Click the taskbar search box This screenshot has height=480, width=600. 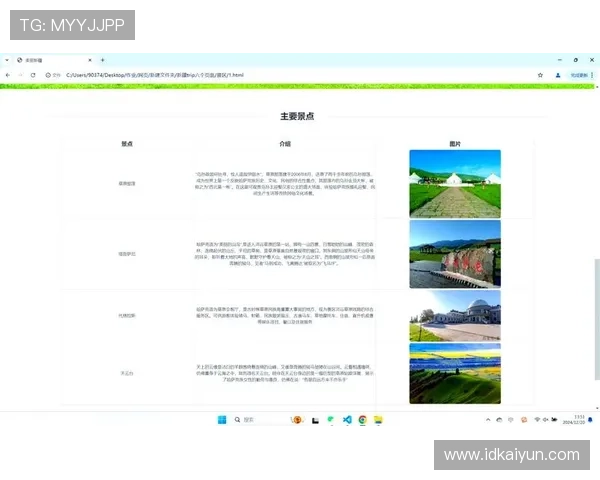tap(258, 420)
